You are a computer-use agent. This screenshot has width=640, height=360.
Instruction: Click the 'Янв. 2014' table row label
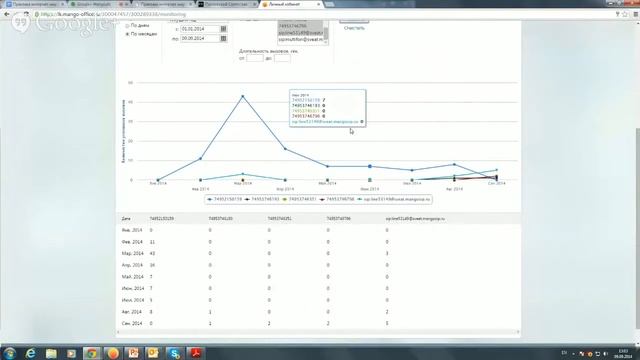[132, 230]
